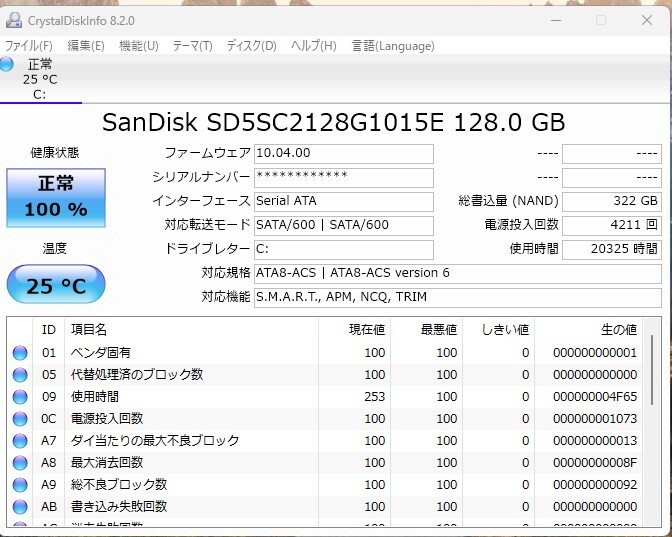Click the interface field Serial ATA

point(344,201)
